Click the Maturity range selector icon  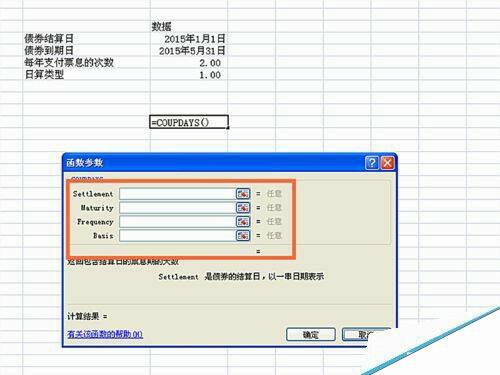click(x=243, y=207)
